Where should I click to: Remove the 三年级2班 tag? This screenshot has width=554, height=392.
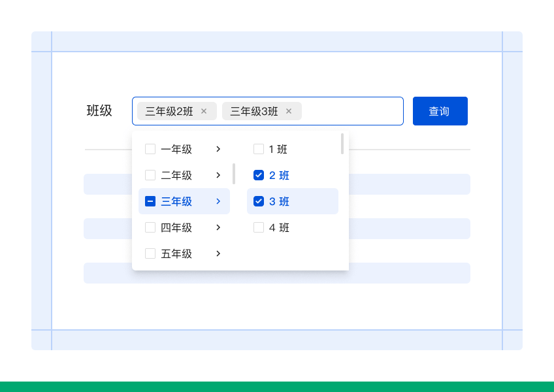[x=204, y=111]
